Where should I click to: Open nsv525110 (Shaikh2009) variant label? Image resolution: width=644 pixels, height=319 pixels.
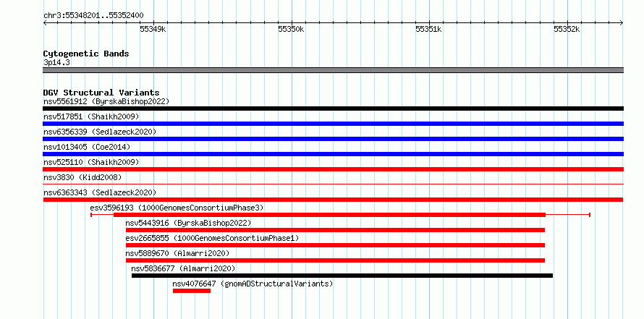pos(91,162)
